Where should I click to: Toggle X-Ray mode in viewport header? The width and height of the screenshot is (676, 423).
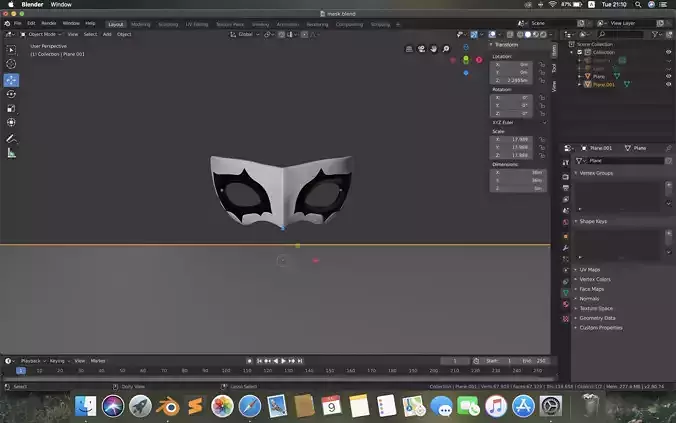pyautogui.click(x=510, y=34)
